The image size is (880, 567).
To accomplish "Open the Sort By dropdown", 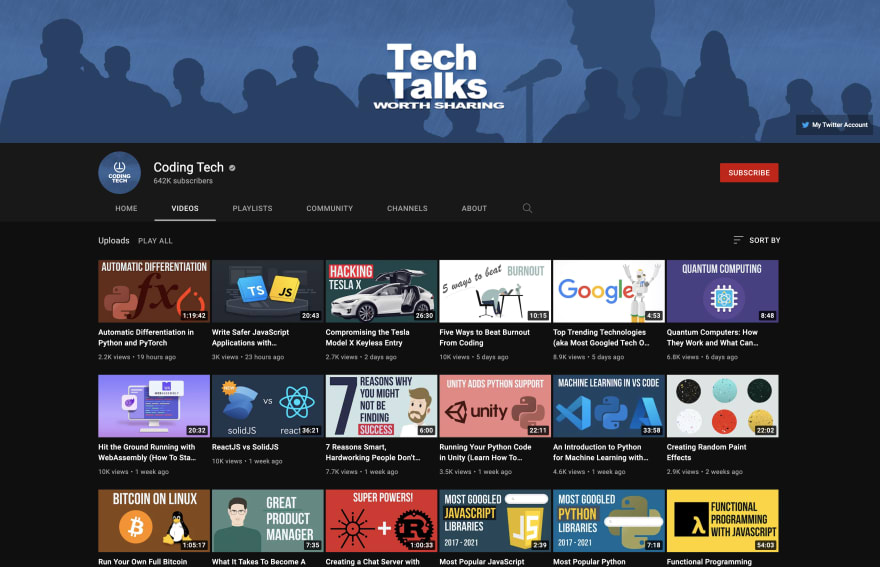I will [757, 240].
